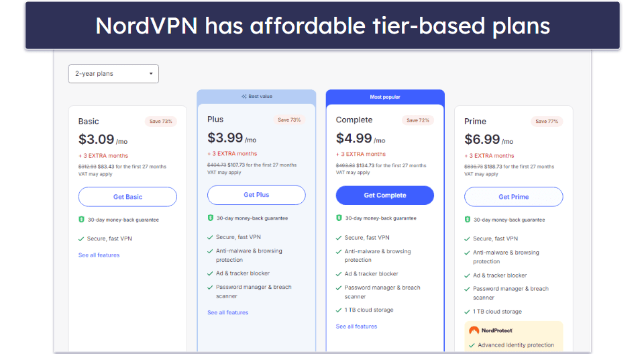The width and height of the screenshot is (644, 354).
Task: Click the Get Plus button
Action: 256,195
